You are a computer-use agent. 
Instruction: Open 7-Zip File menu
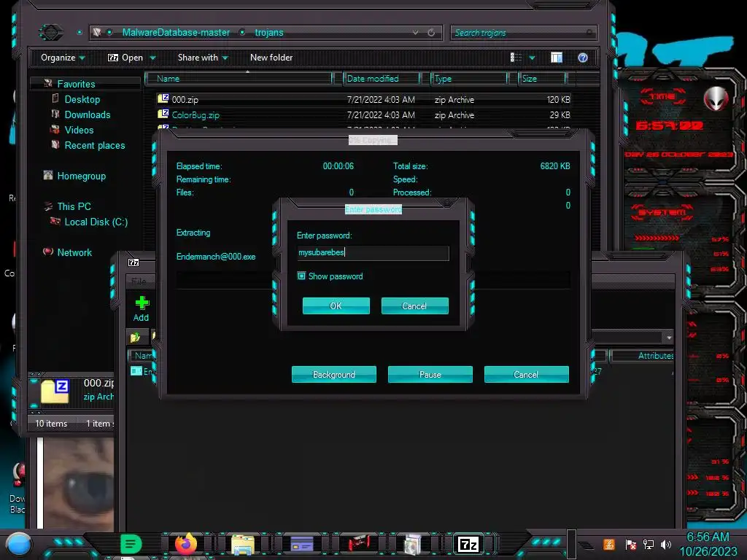[138, 281]
